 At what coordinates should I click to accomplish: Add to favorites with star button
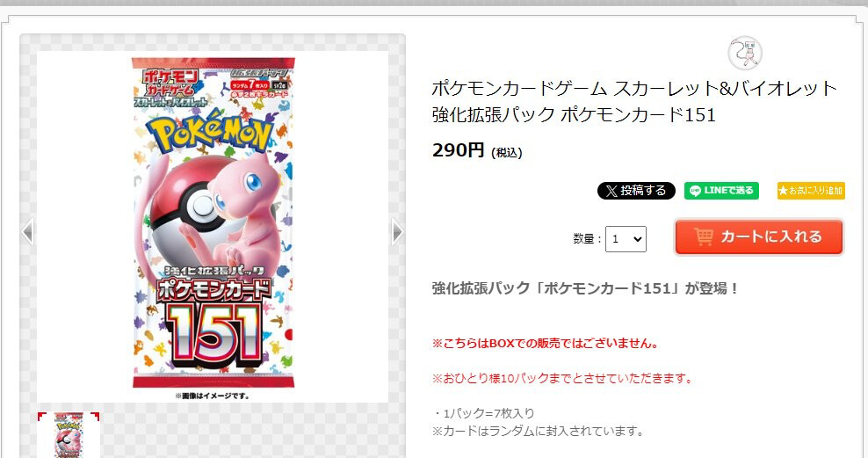pyautogui.click(x=811, y=191)
